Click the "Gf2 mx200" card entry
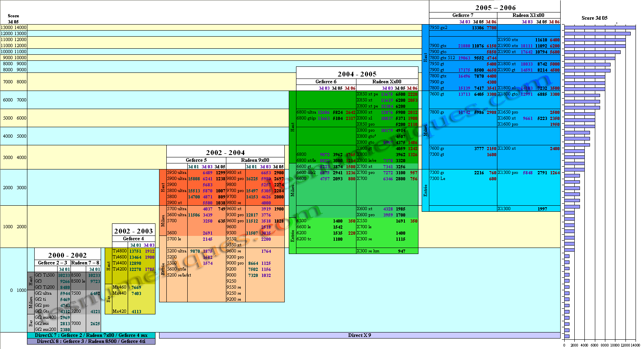Screen dimensions: 644x349 pyautogui.click(x=45, y=330)
